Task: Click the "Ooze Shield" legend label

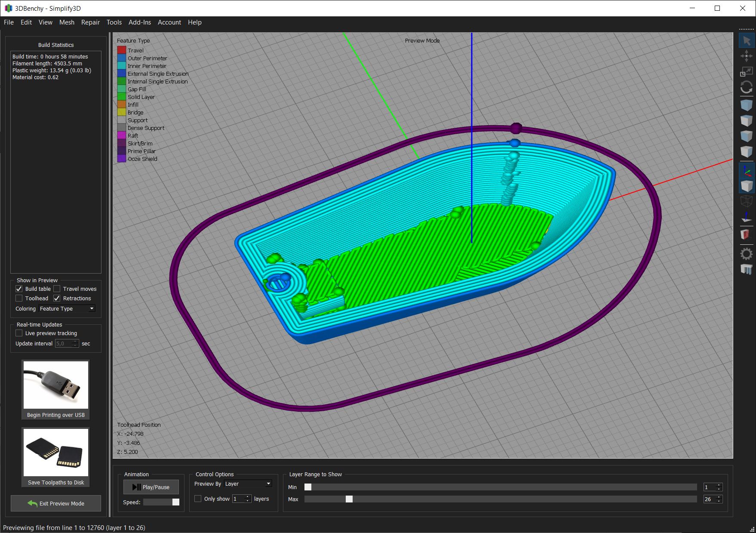Action: coord(142,159)
